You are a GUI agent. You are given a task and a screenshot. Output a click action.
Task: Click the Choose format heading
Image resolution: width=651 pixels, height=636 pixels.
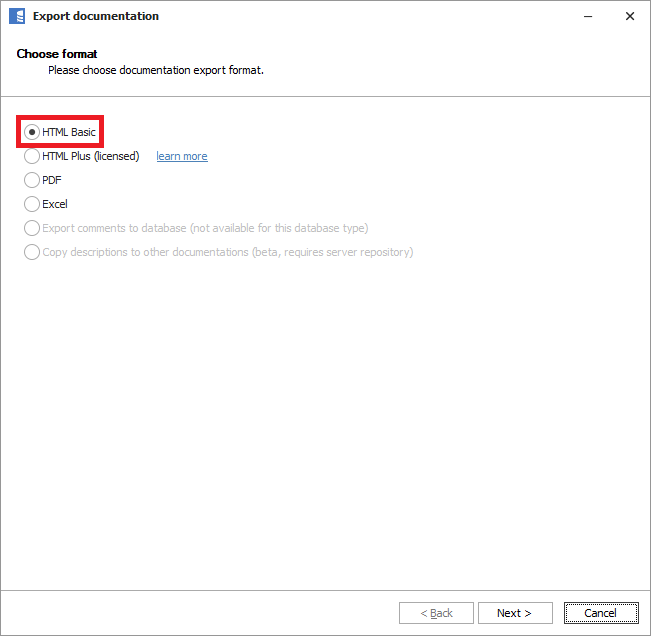coord(57,54)
